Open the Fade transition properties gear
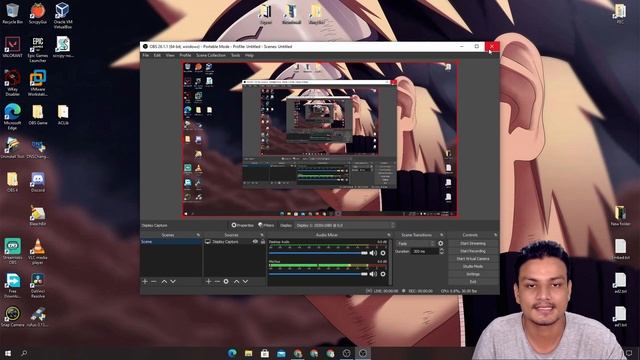 pos(441,244)
